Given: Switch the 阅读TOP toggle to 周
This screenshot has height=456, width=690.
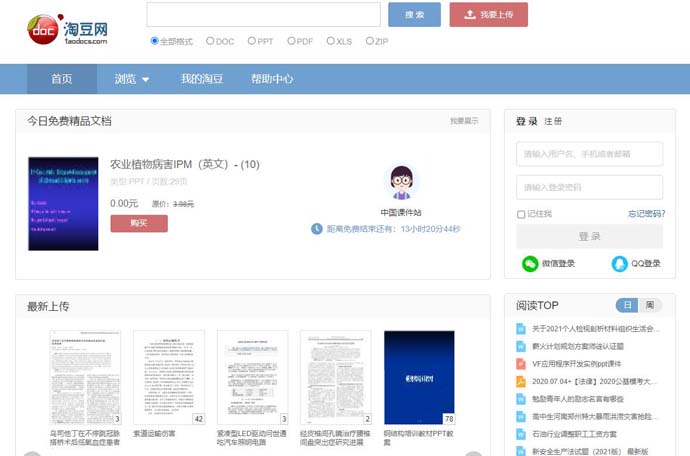Looking at the screenshot, I should (649, 305).
